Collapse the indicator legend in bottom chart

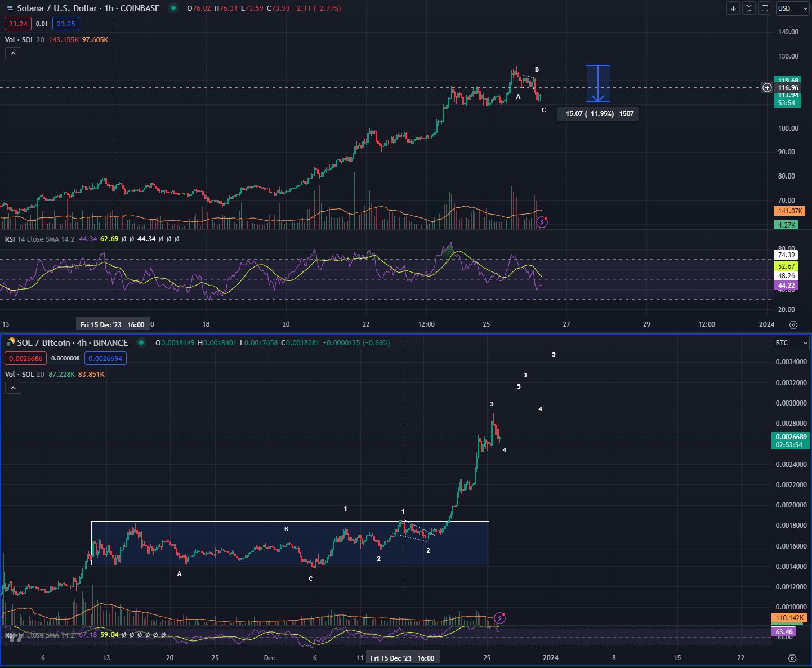pos(13,388)
